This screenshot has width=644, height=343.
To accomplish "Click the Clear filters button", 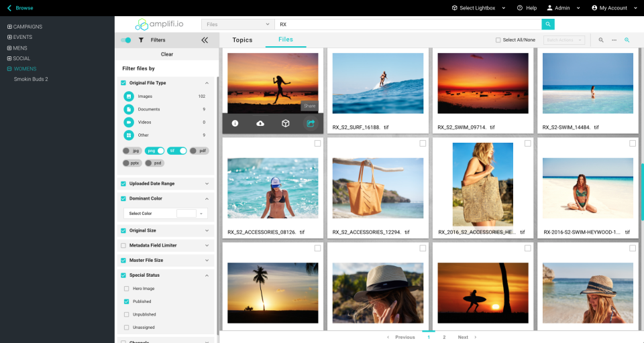I will 167,54.
